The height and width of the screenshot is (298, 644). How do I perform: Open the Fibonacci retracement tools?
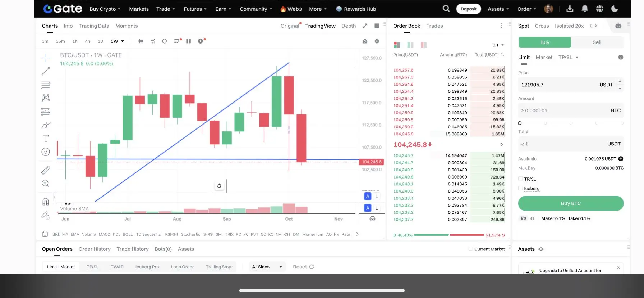point(46,85)
